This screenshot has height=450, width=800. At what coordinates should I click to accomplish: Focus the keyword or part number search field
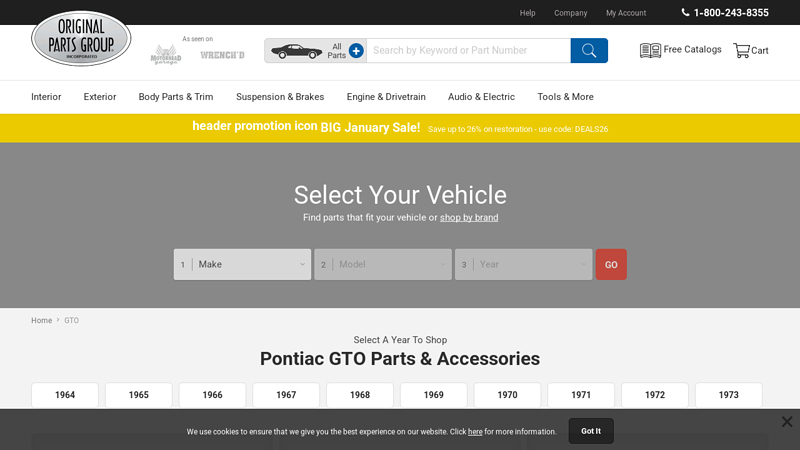click(468, 51)
